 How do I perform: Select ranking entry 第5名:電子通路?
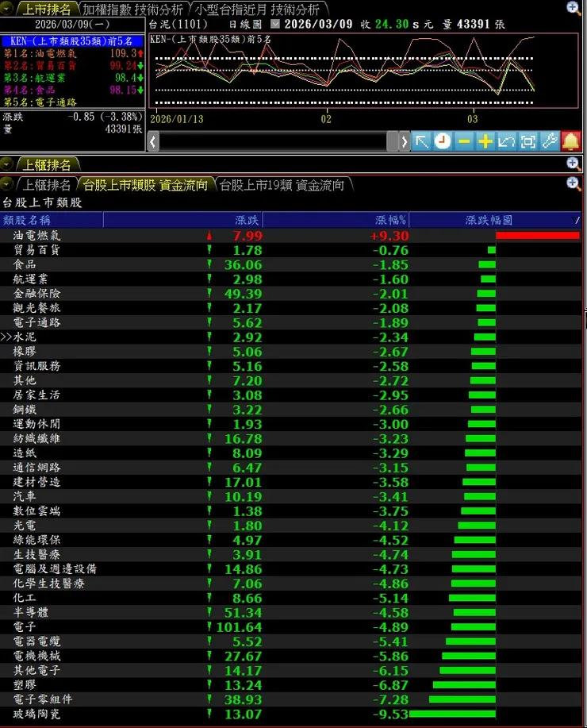click(73, 102)
